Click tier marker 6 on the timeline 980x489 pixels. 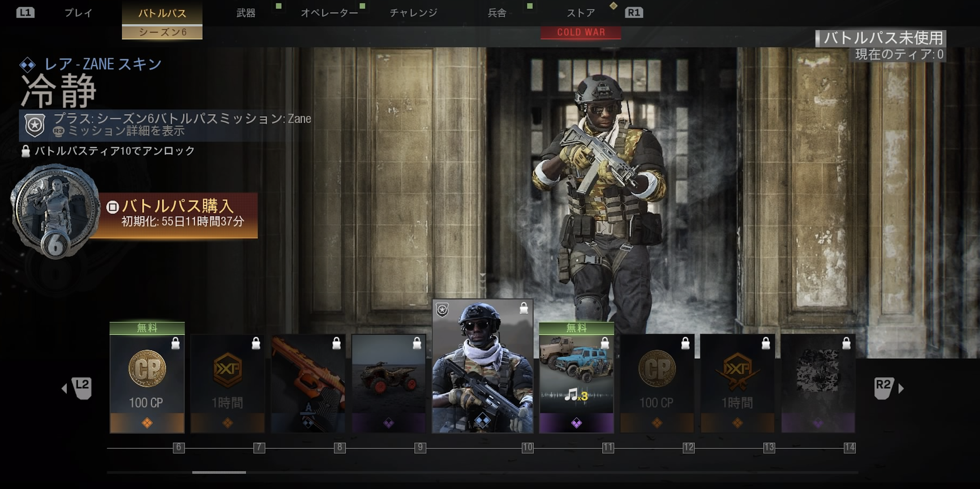[x=179, y=447]
